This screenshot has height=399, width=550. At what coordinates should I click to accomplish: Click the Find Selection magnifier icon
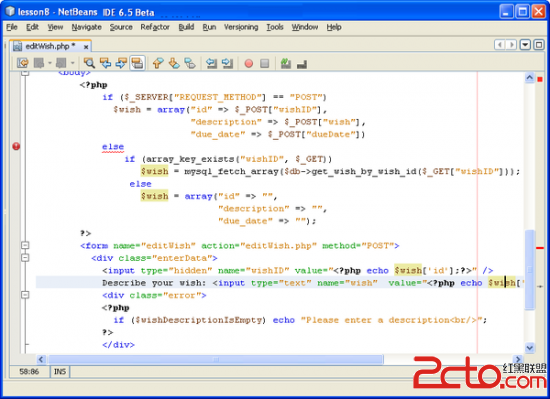[x=89, y=63]
